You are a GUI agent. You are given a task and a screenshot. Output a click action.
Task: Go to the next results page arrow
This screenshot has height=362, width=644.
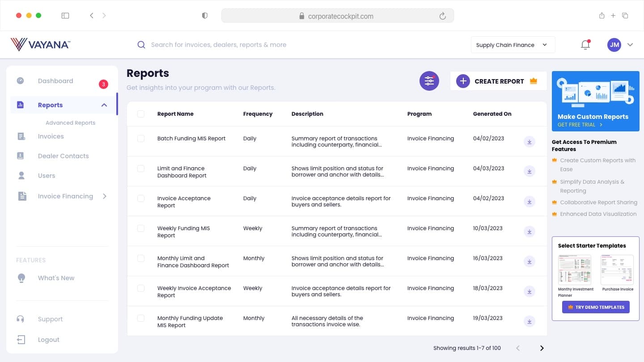click(542, 348)
